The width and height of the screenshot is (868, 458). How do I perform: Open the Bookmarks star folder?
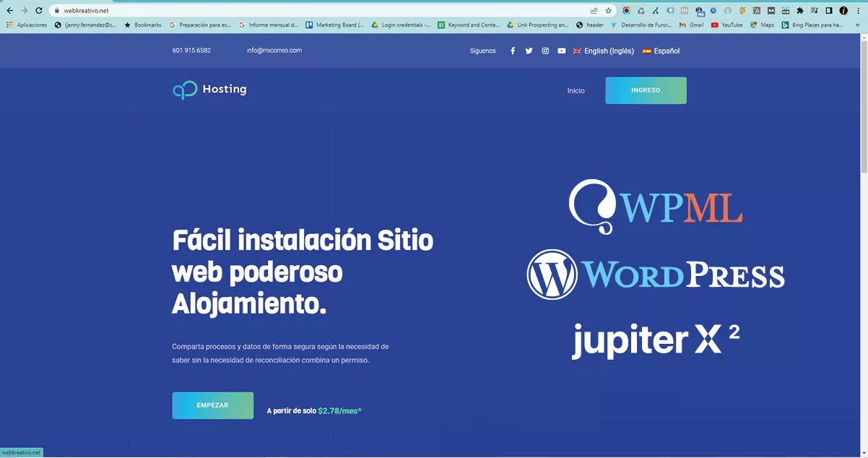tap(142, 25)
